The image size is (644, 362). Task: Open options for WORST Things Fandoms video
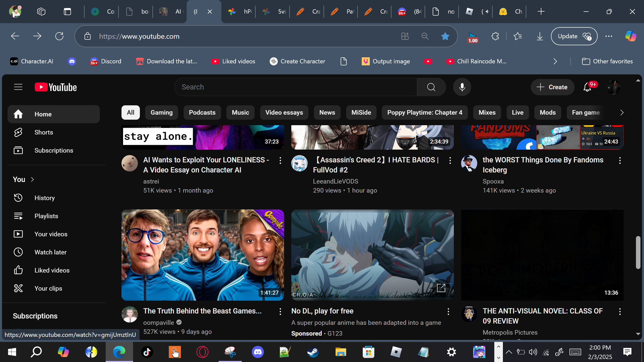pos(620,160)
